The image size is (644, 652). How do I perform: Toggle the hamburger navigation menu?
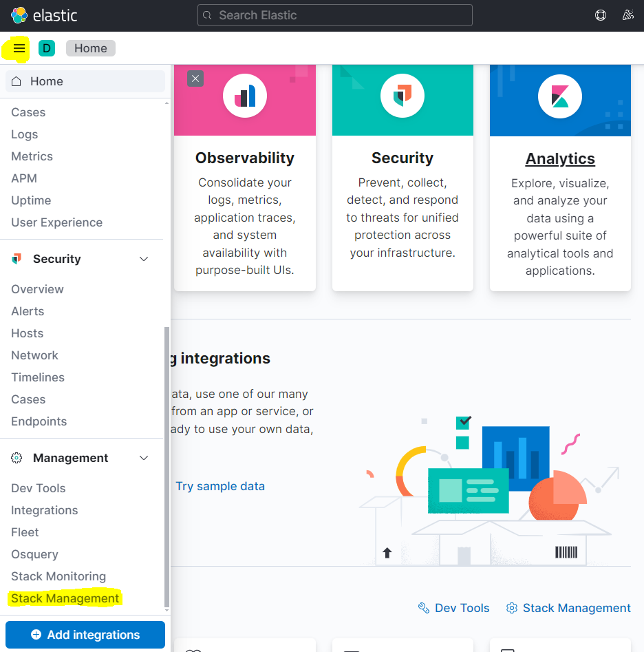click(19, 48)
